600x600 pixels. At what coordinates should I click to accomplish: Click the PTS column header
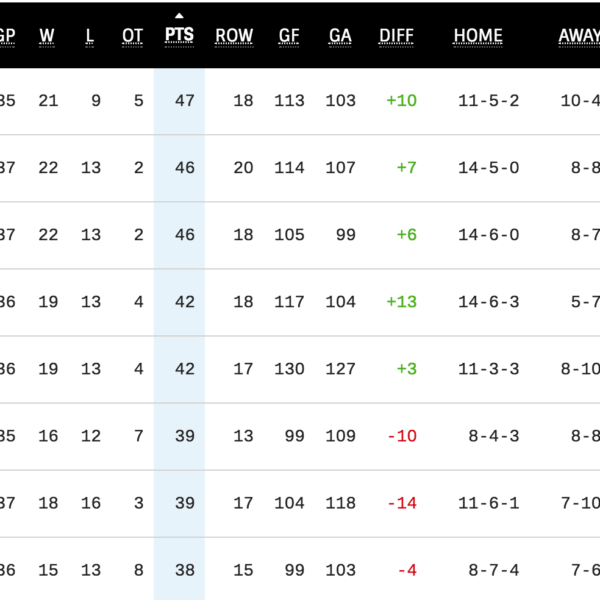click(x=179, y=36)
